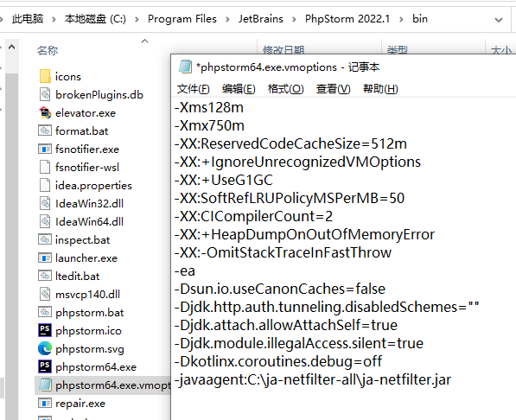
Task: Navigate to JetBrains breadcrumb
Action: [x=261, y=19]
